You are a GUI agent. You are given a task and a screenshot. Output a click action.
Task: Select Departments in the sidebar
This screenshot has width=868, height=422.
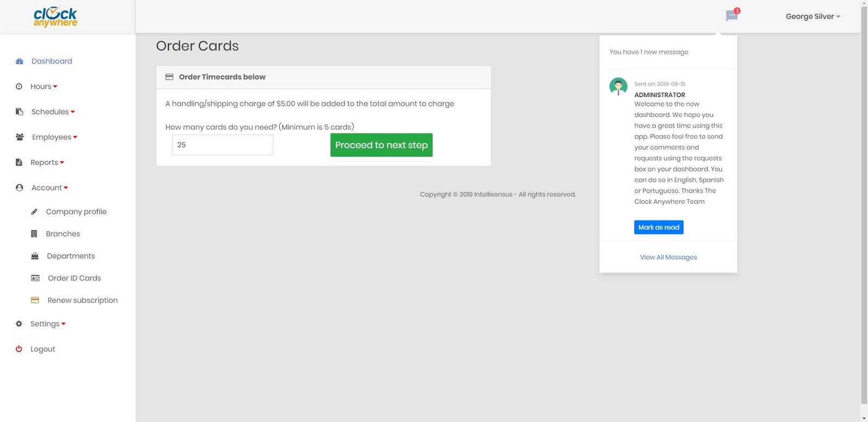[x=71, y=256]
